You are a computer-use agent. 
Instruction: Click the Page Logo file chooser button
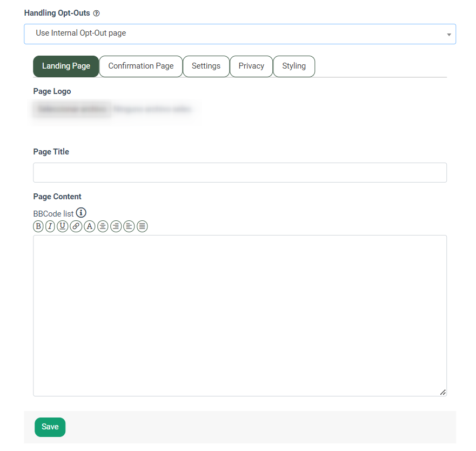coord(73,110)
